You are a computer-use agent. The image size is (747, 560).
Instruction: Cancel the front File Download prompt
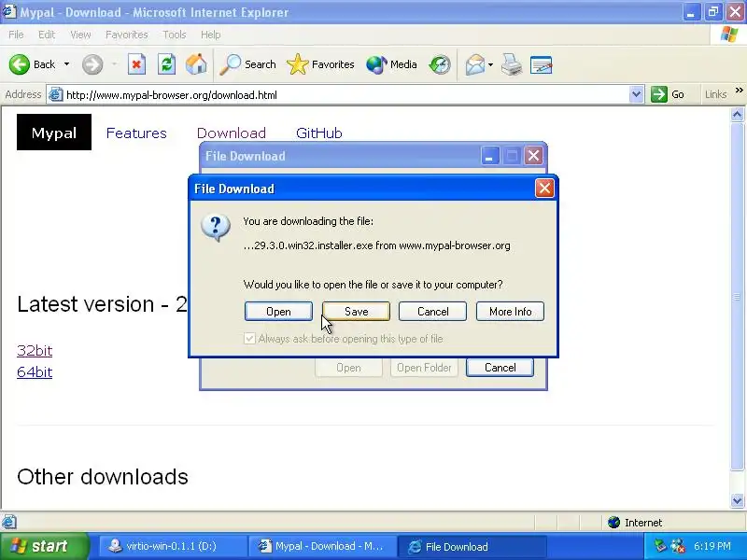432,312
